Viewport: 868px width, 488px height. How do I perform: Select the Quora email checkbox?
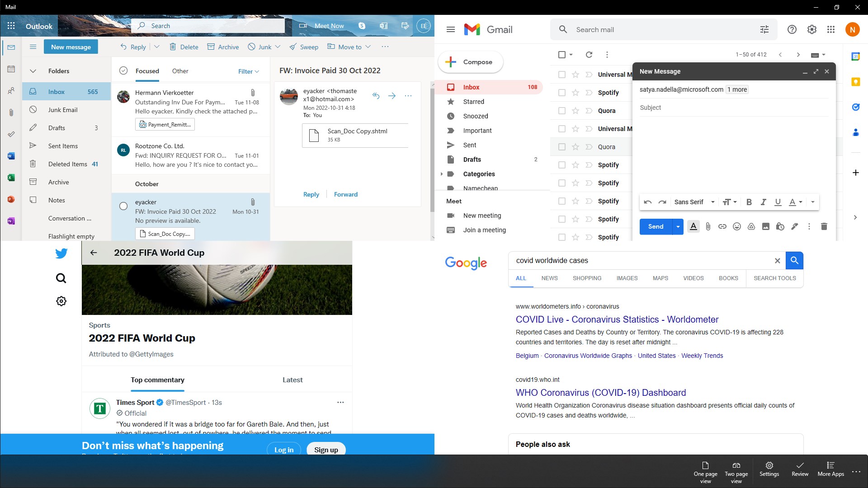coord(562,110)
